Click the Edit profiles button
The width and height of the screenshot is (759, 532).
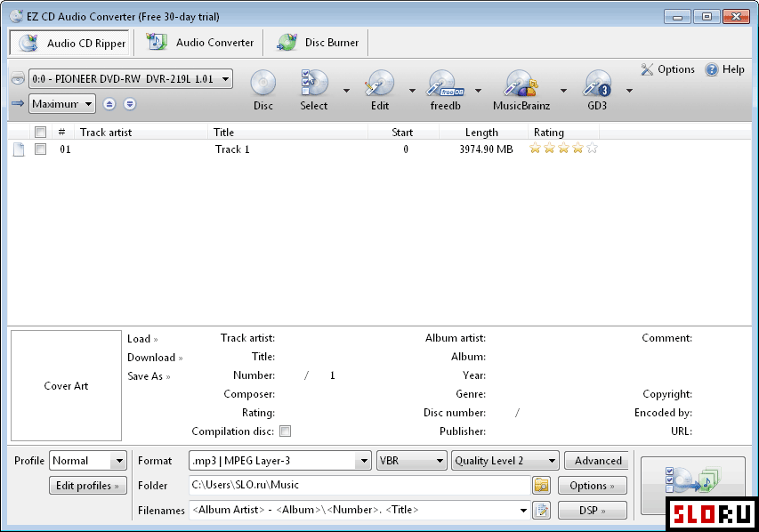point(87,486)
